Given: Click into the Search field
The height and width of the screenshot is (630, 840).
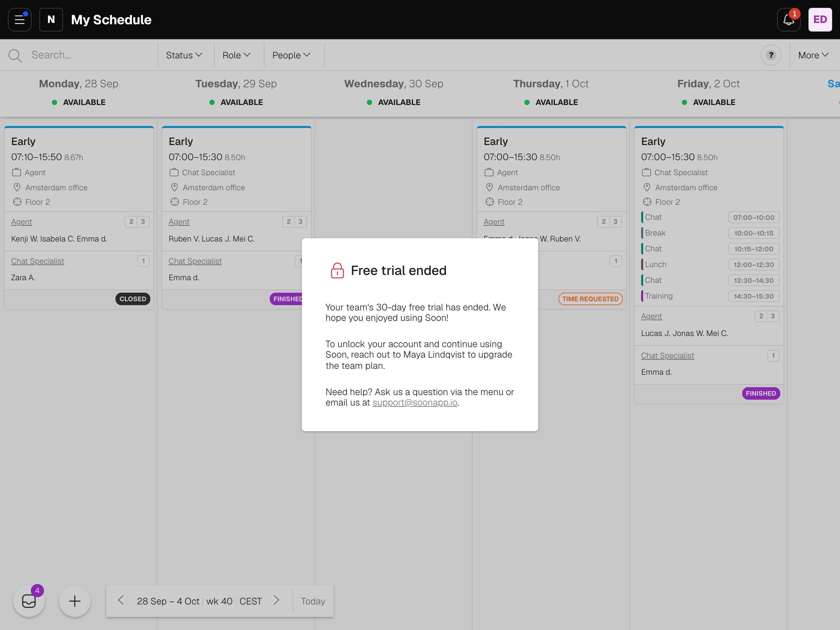Looking at the screenshot, I should [91, 55].
